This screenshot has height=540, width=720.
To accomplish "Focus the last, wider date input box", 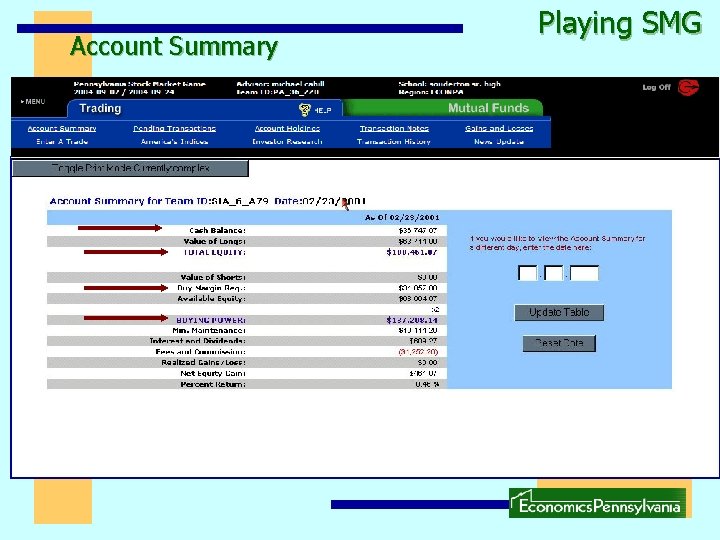I will (x=584, y=273).
